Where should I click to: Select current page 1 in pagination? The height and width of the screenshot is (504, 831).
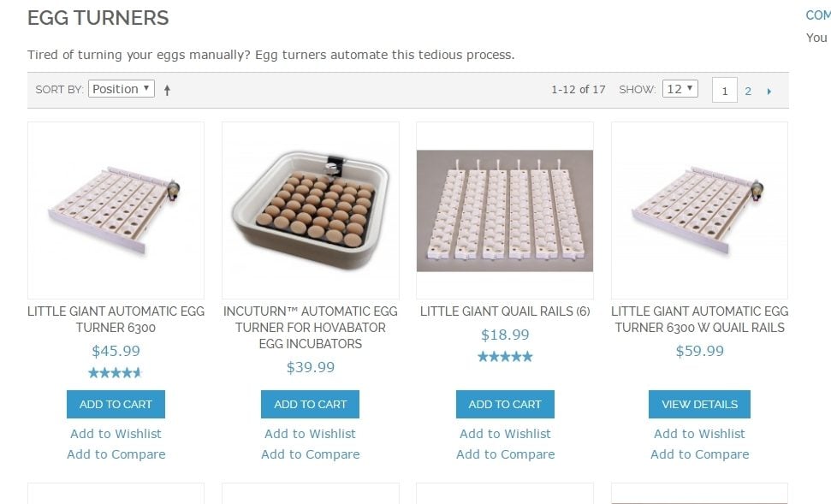tap(724, 91)
